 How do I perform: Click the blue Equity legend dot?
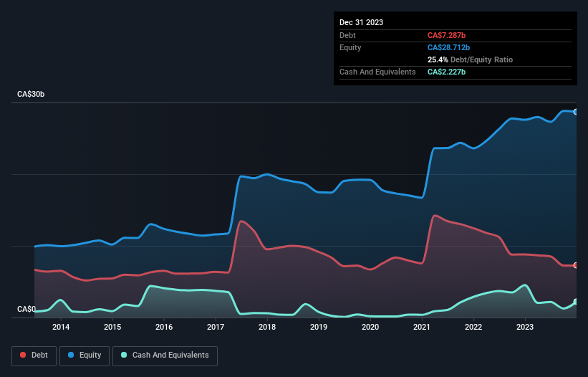pos(71,355)
